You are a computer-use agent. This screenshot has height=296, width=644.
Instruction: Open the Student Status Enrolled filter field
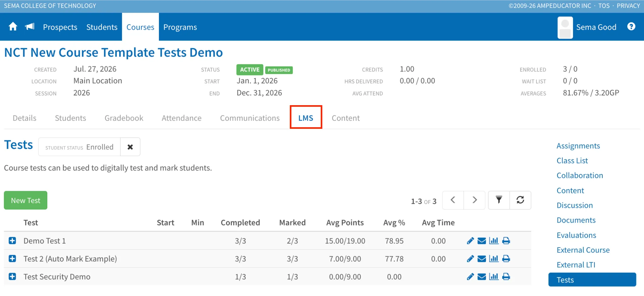coord(79,147)
